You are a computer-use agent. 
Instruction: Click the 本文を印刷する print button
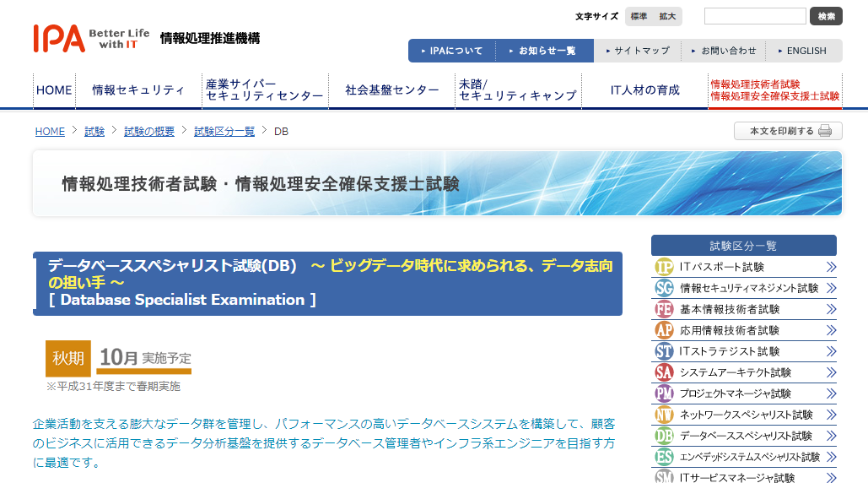pyautogui.click(x=788, y=131)
